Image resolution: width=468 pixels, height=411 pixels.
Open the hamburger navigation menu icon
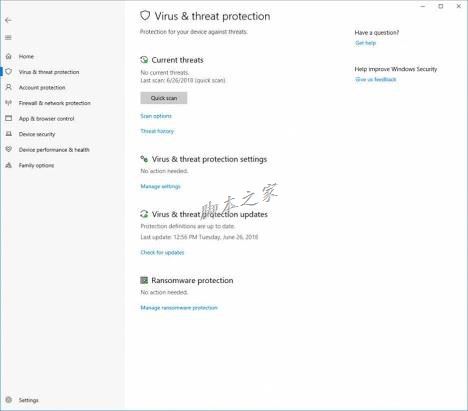point(8,37)
